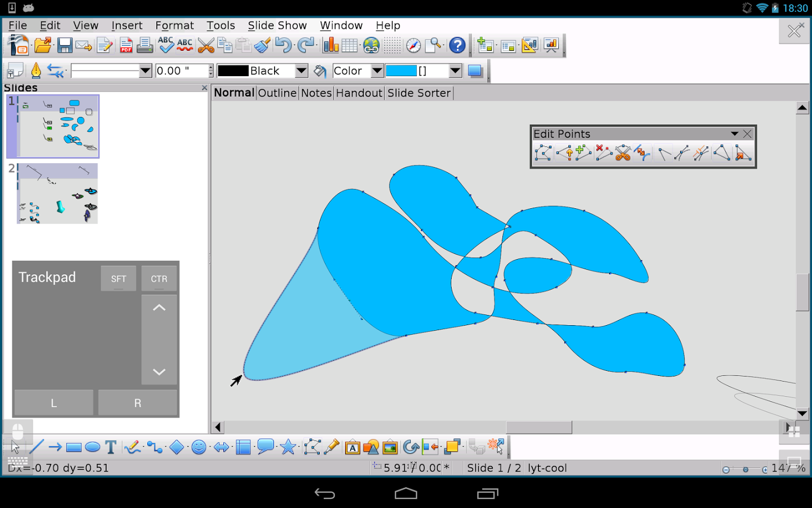Click the Export as PDF icon
This screenshot has height=508, width=812.
pyautogui.click(x=126, y=45)
